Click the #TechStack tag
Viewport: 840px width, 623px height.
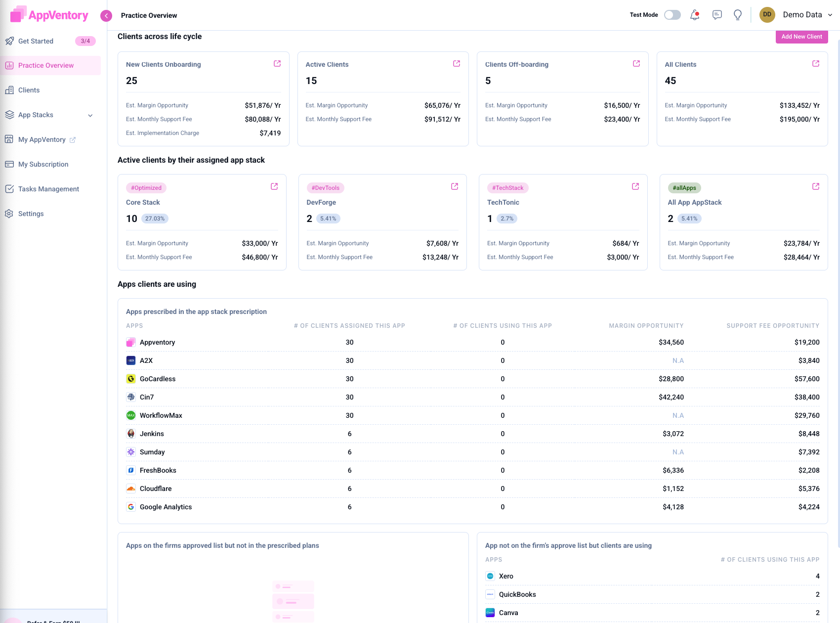[x=508, y=188]
